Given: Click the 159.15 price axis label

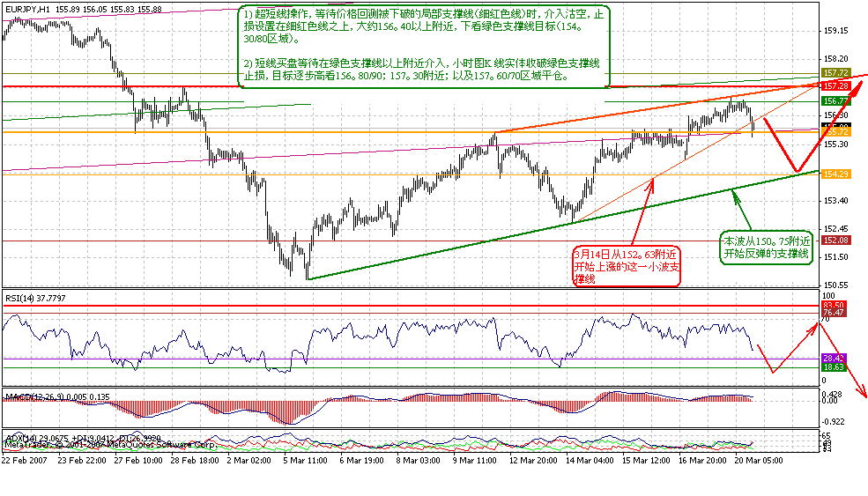Looking at the screenshot, I should (836, 31).
